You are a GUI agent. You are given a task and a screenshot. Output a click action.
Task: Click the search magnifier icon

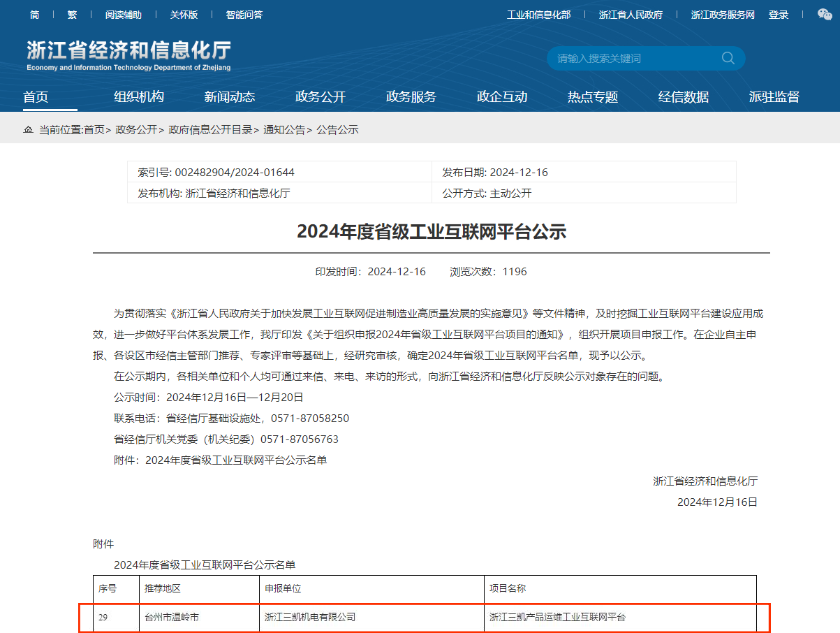728,59
